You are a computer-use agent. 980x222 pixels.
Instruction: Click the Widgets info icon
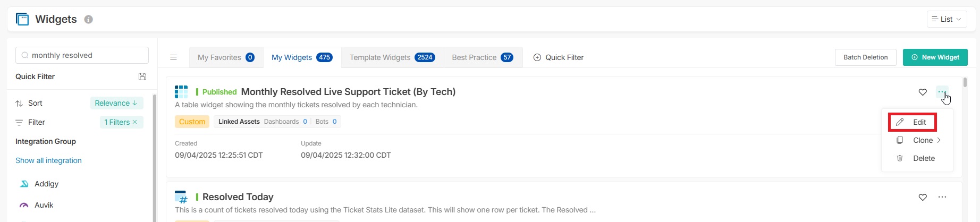[x=88, y=19]
